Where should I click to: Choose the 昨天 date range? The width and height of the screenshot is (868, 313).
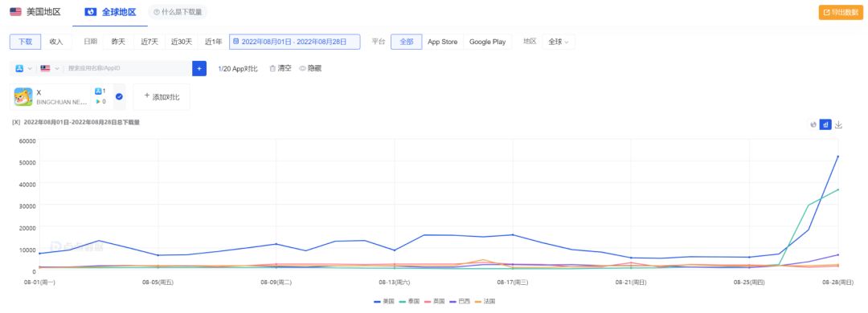tap(118, 42)
